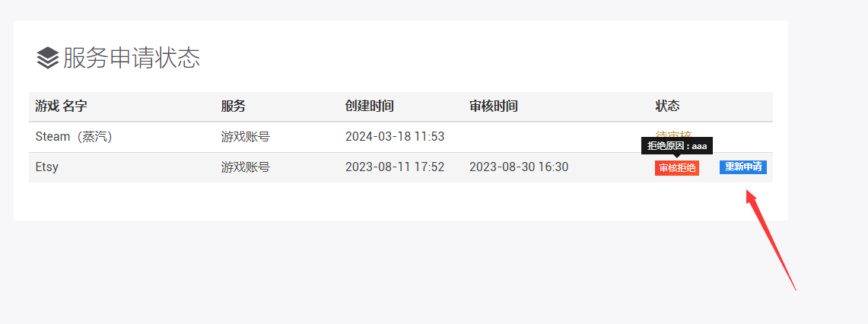Image resolution: width=868 pixels, height=324 pixels.
Task: Click the 拒绝原因：aaa tooltip
Action: [676, 145]
